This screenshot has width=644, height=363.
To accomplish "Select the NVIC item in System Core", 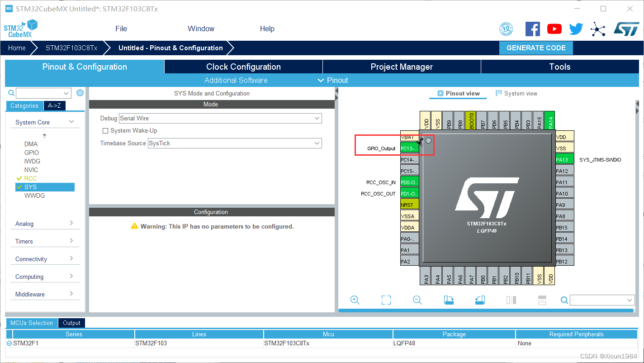I will tap(31, 170).
